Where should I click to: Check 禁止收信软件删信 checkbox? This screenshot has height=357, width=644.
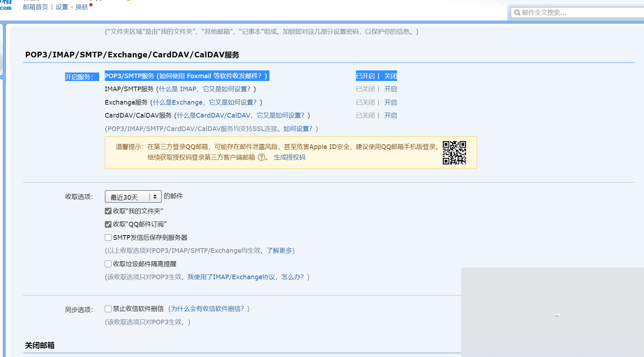[x=108, y=309]
